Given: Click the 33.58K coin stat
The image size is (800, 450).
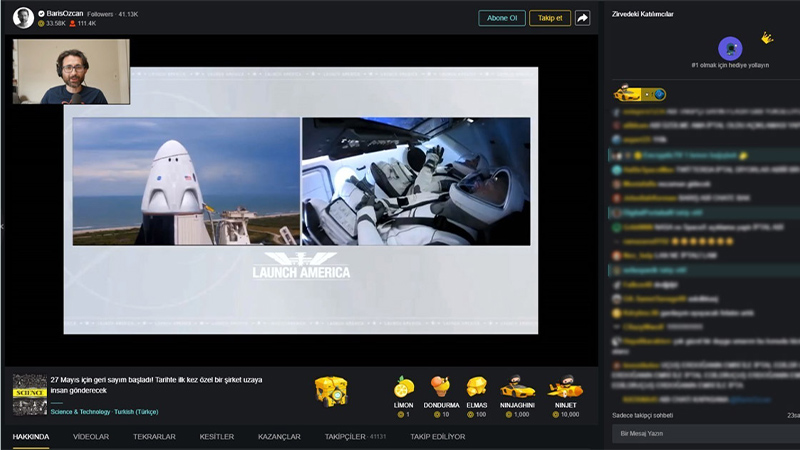Looking at the screenshot, I should (52, 23).
